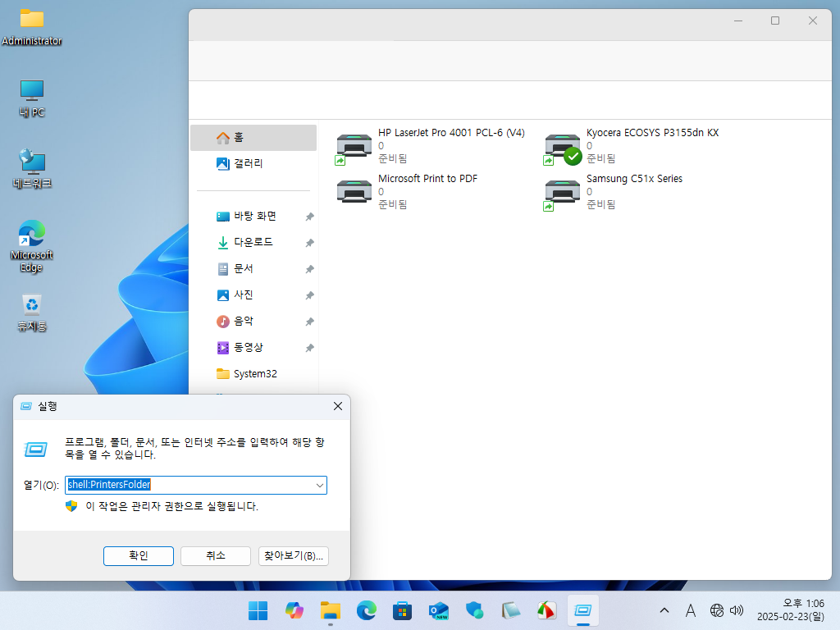The image size is (840, 630).
Task: Open Microsoft Edge from the taskbar
Action: click(x=366, y=610)
